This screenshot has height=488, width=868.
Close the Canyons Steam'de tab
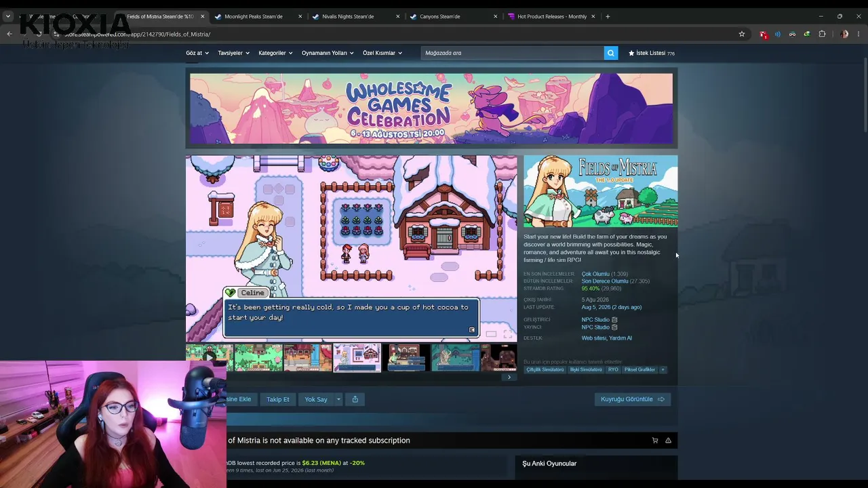tap(496, 16)
